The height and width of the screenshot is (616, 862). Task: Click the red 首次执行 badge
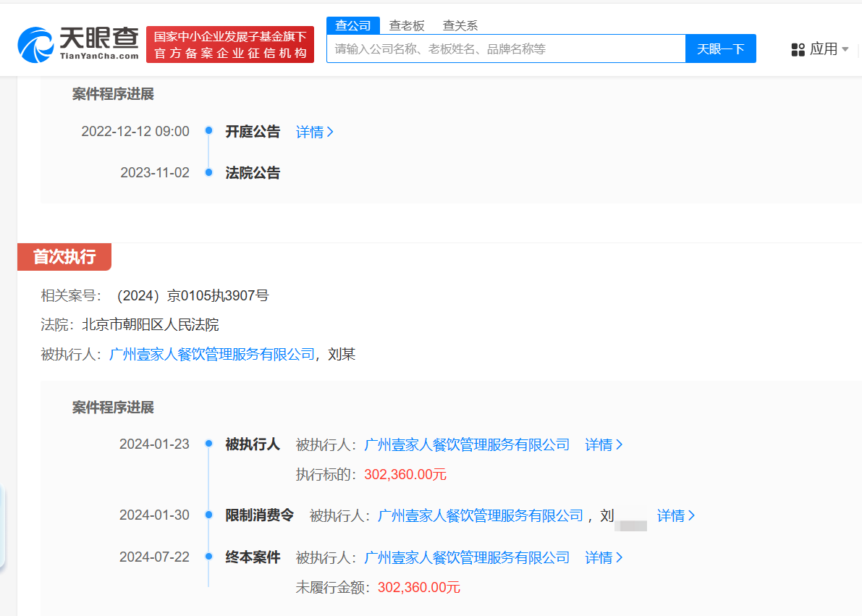[64, 257]
